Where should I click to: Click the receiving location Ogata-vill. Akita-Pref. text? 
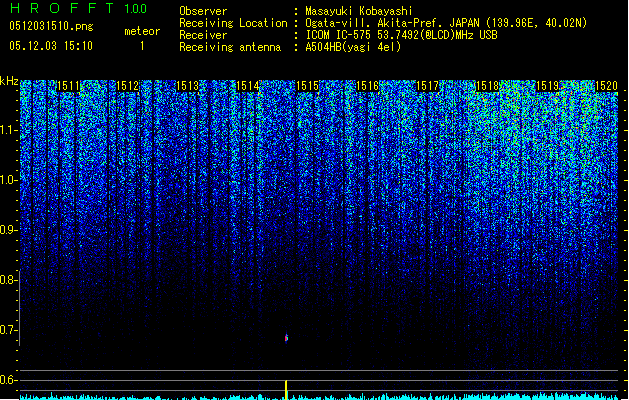coord(446,23)
